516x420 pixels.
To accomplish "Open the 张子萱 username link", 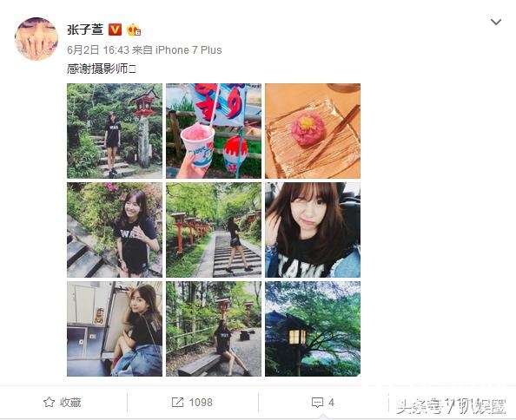I will 85,30.
